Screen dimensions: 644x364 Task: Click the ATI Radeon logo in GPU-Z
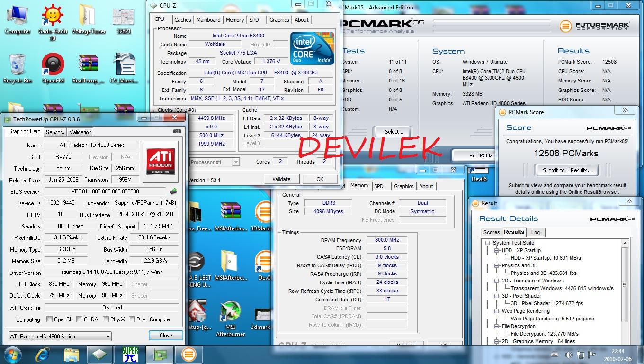(x=161, y=162)
